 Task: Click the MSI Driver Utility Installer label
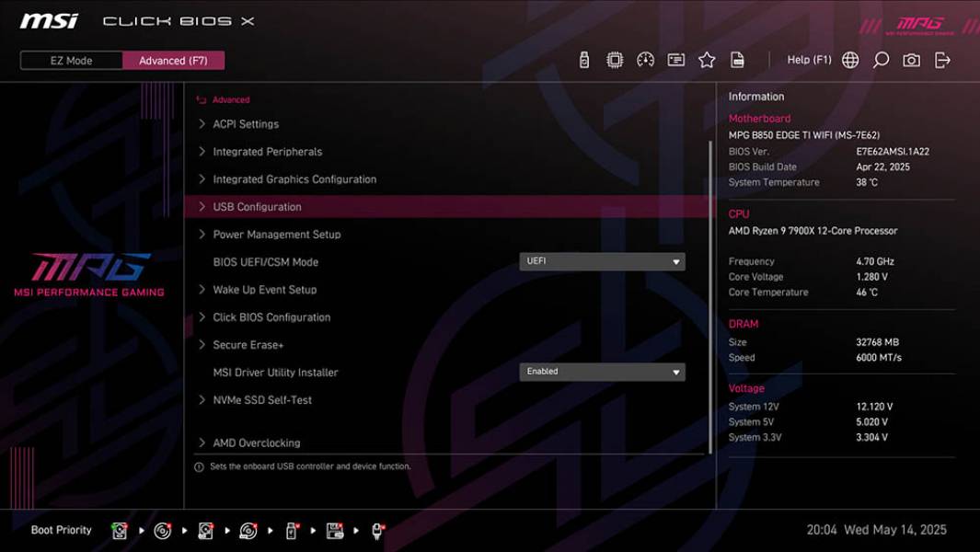[275, 373]
